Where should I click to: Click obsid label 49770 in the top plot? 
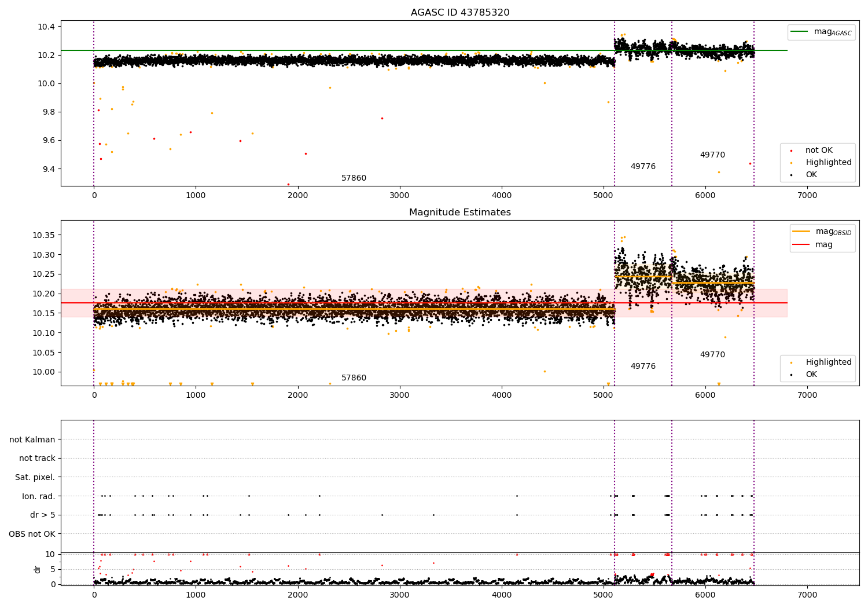(712, 155)
